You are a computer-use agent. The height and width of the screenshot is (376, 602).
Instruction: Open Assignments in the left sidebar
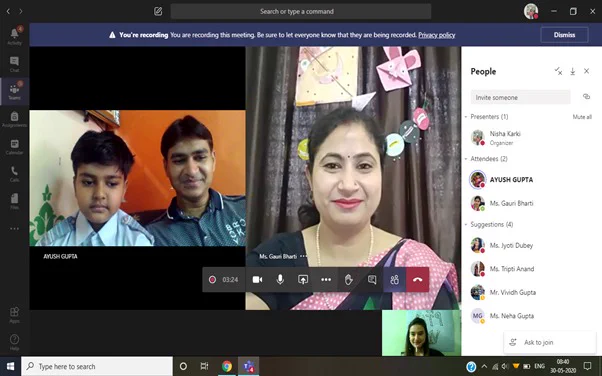click(x=15, y=119)
